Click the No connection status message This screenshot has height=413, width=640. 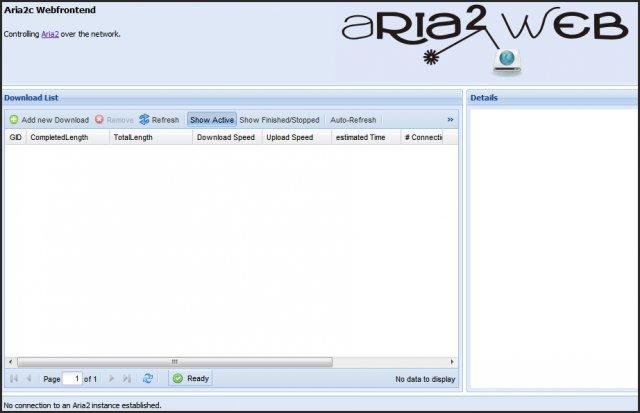pyautogui.click(x=82, y=405)
